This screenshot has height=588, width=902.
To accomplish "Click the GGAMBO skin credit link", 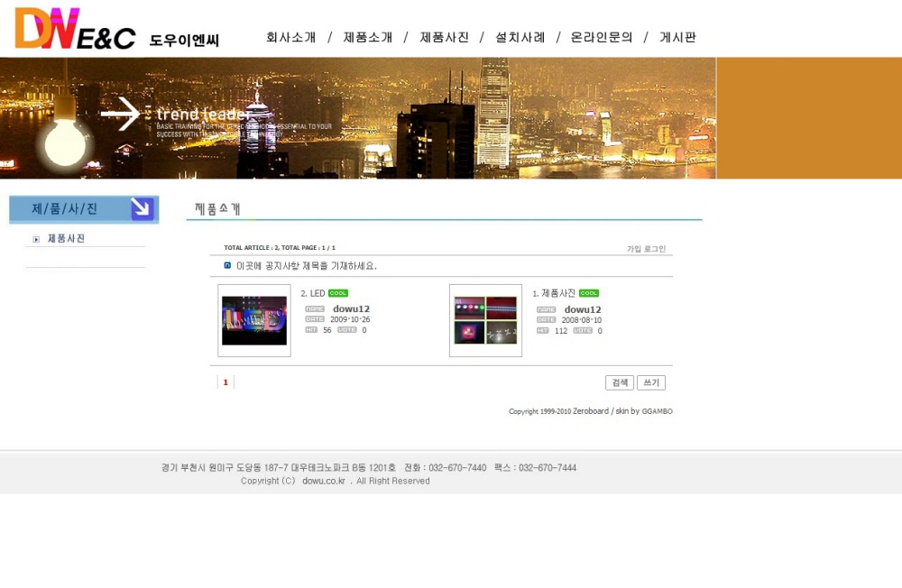I will (657, 411).
